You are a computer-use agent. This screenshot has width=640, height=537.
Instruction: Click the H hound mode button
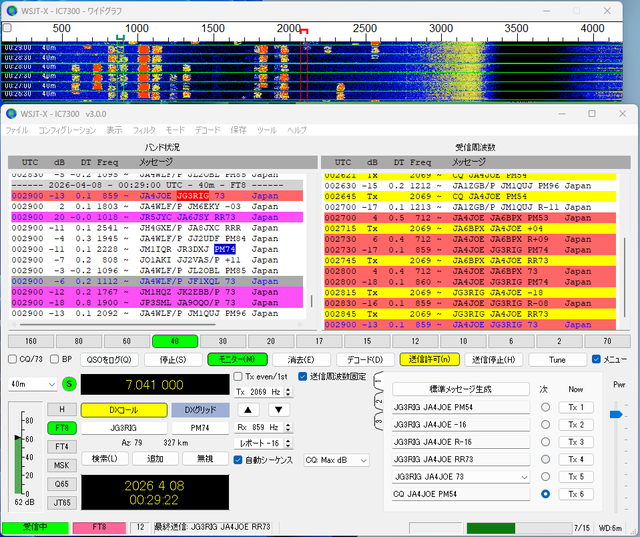coord(62,409)
